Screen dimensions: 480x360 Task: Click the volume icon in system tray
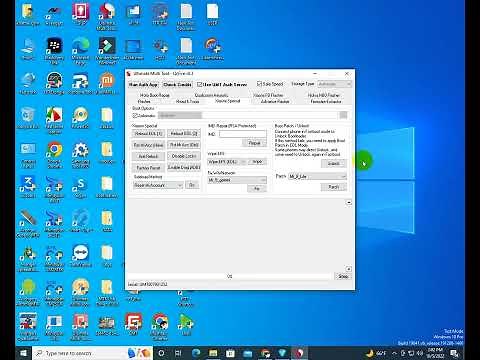pos(420,353)
